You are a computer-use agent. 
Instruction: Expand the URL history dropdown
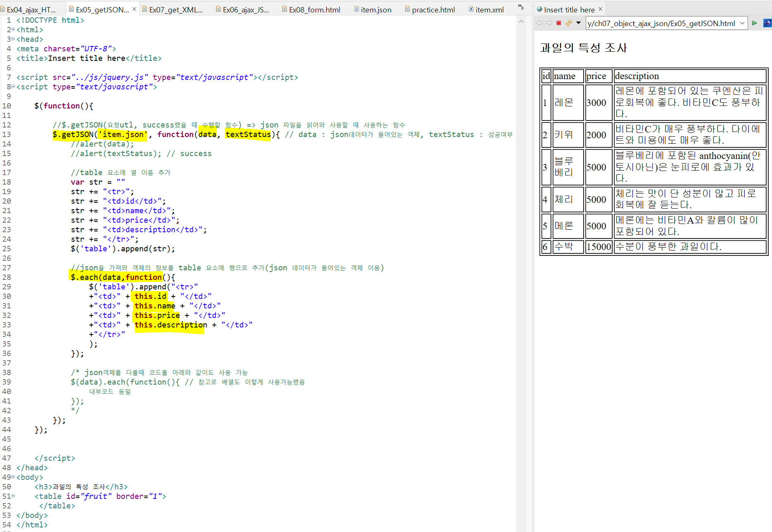click(742, 24)
